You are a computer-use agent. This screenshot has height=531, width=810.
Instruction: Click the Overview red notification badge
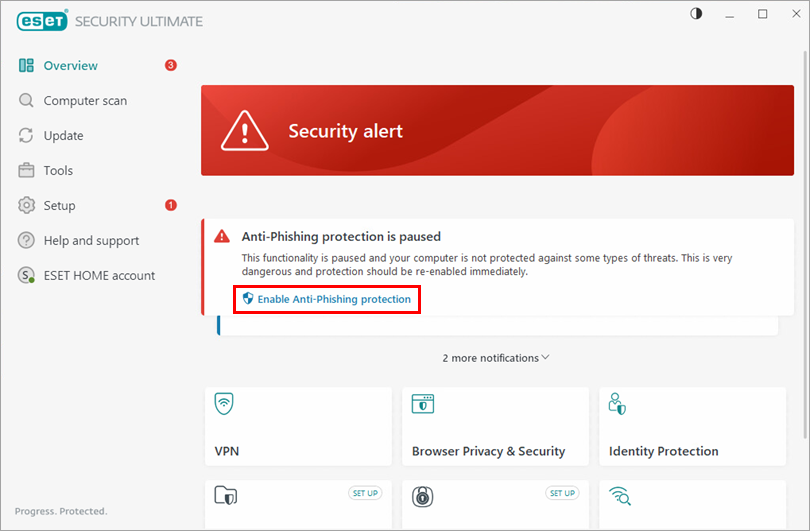click(x=171, y=66)
